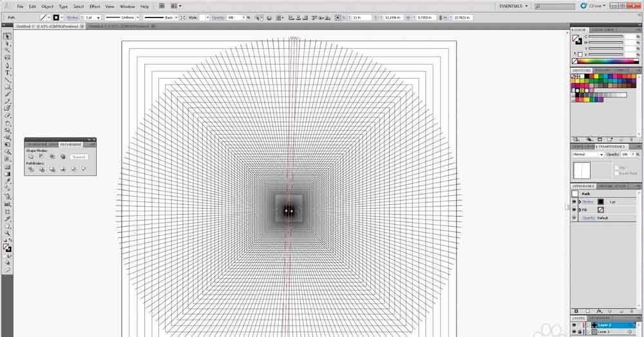Open the stroke weight dropdown

(98, 17)
